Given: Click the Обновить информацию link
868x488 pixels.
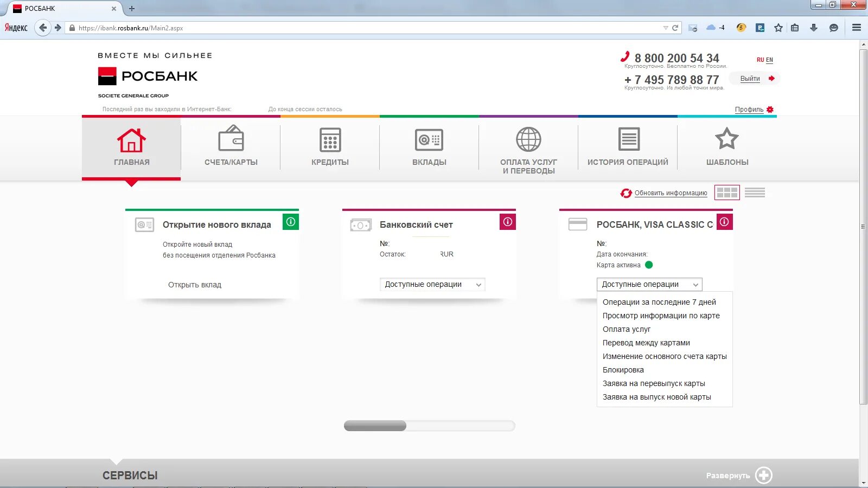Looking at the screenshot, I should point(671,193).
